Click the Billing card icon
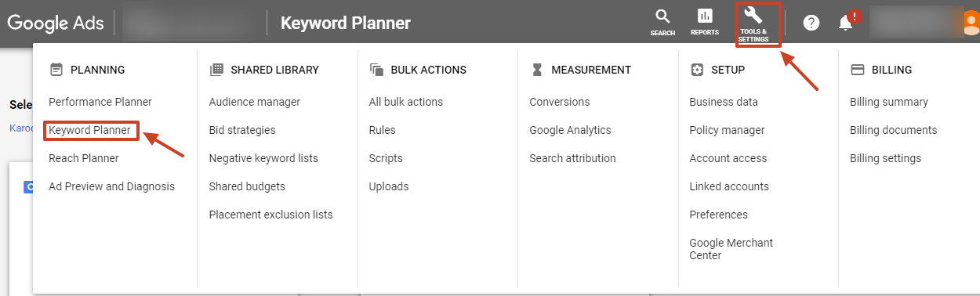Image resolution: width=980 pixels, height=296 pixels. (x=858, y=70)
